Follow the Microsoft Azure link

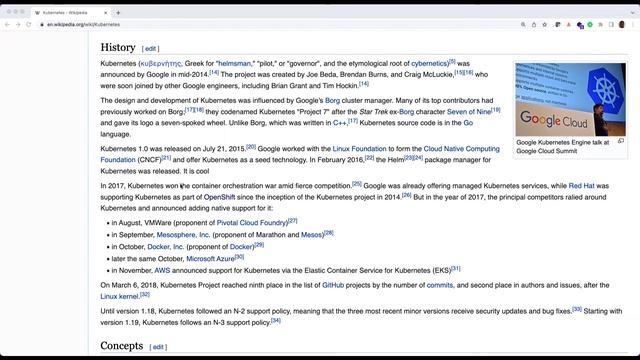(x=210, y=259)
